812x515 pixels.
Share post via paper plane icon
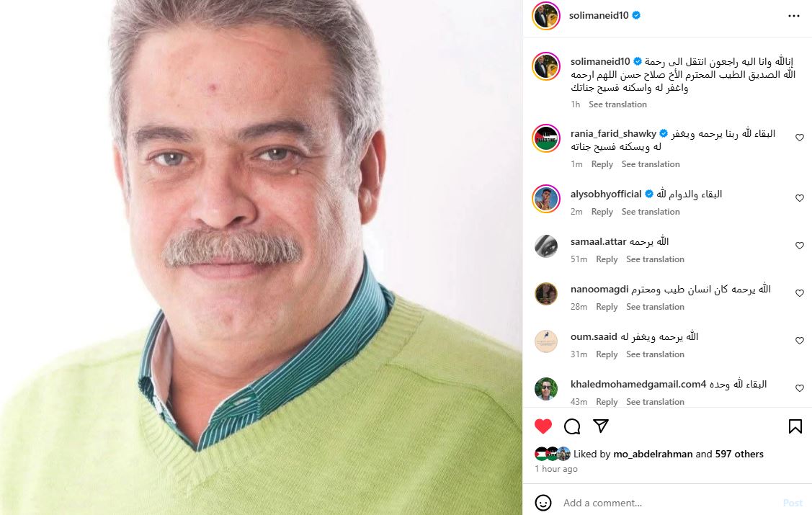(x=601, y=426)
